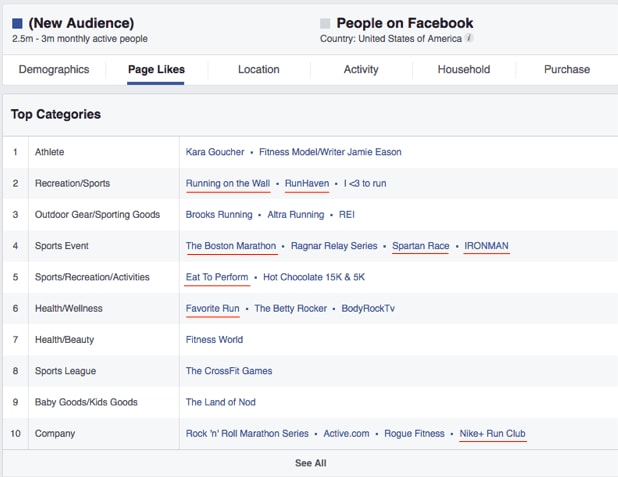Click the Running on the Wall link
This screenshot has height=477, width=618.
(228, 183)
